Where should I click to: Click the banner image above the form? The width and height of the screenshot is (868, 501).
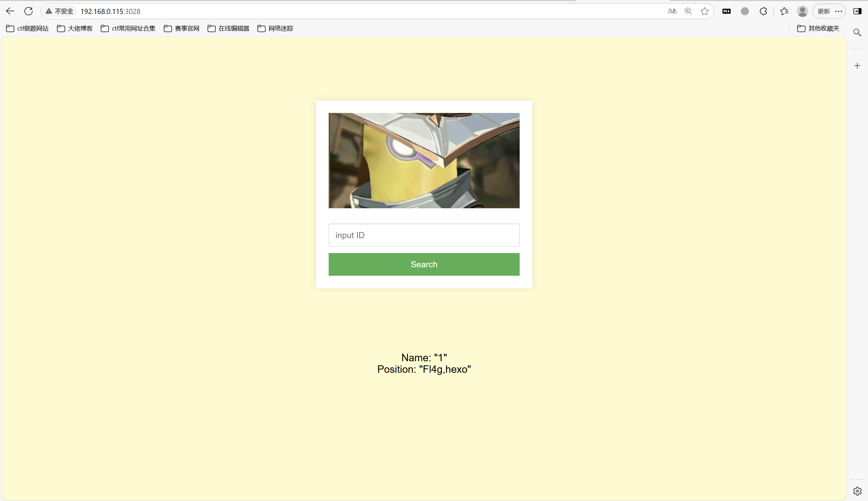[x=424, y=160]
